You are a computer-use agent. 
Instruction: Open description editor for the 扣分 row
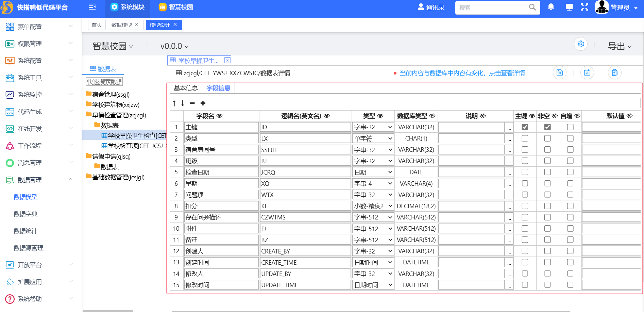(509, 206)
